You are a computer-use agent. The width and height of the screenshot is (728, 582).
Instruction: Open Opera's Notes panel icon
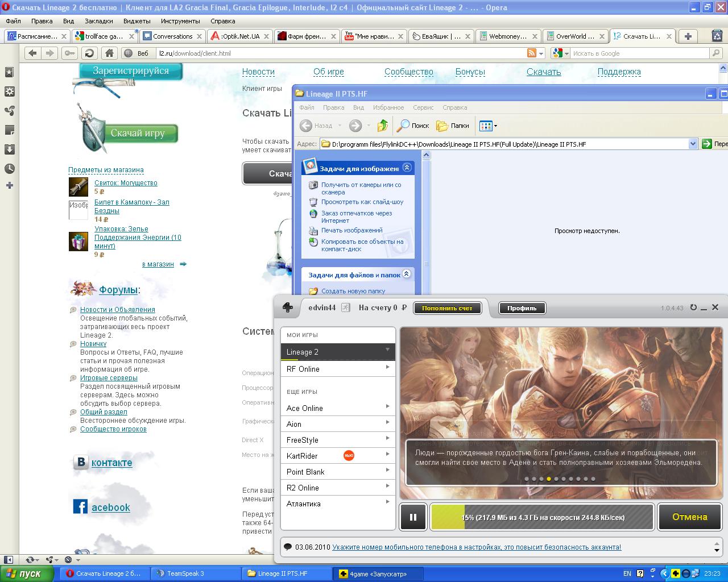click(9, 130)
